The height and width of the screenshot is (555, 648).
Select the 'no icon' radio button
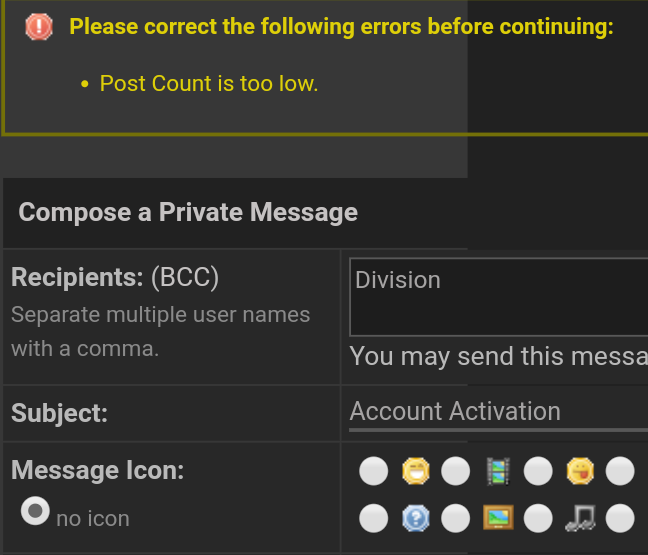pyautogui.click(x=35, y=511)
